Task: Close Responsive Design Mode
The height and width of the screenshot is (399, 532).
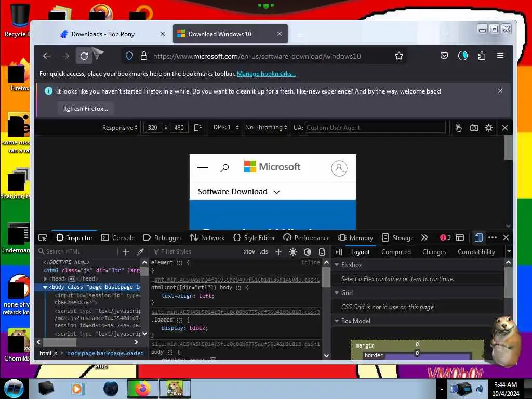Action: (x=505, y=128)
